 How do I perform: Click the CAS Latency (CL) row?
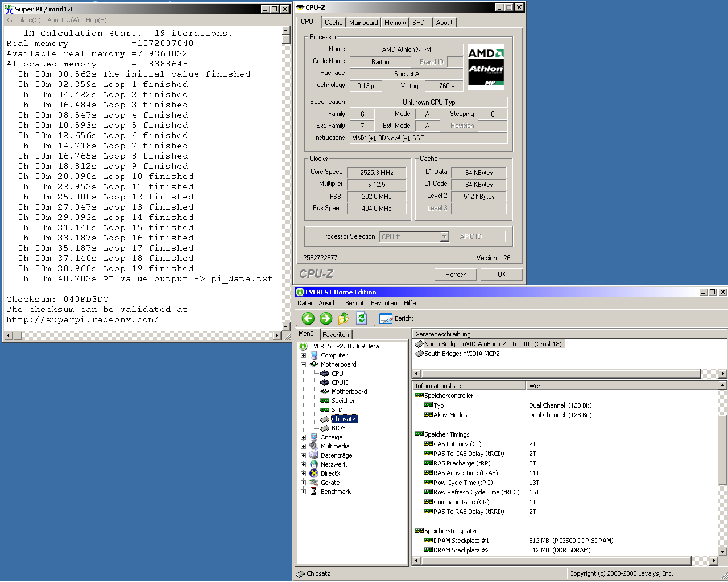tap(566, 444)
